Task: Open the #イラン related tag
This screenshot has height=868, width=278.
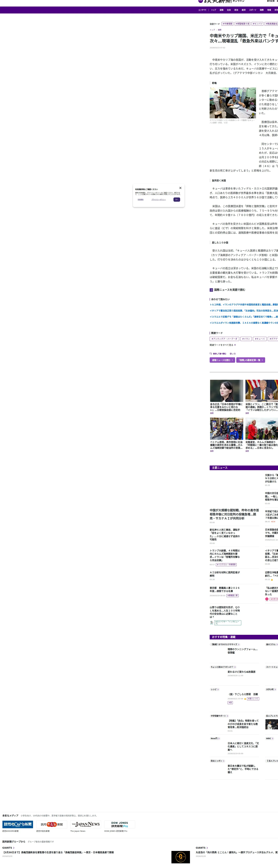Action: tap(246, 339)
